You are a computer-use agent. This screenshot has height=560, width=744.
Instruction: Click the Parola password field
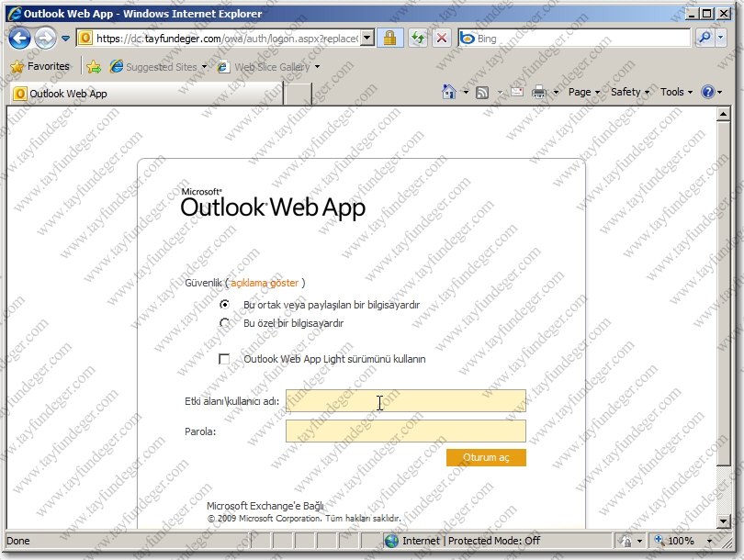click(406, 431)
